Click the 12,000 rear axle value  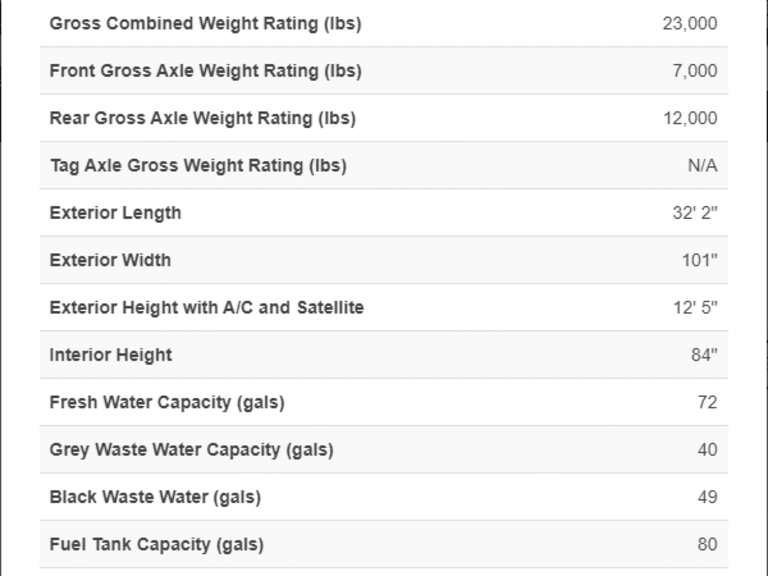tap(690, 119)
